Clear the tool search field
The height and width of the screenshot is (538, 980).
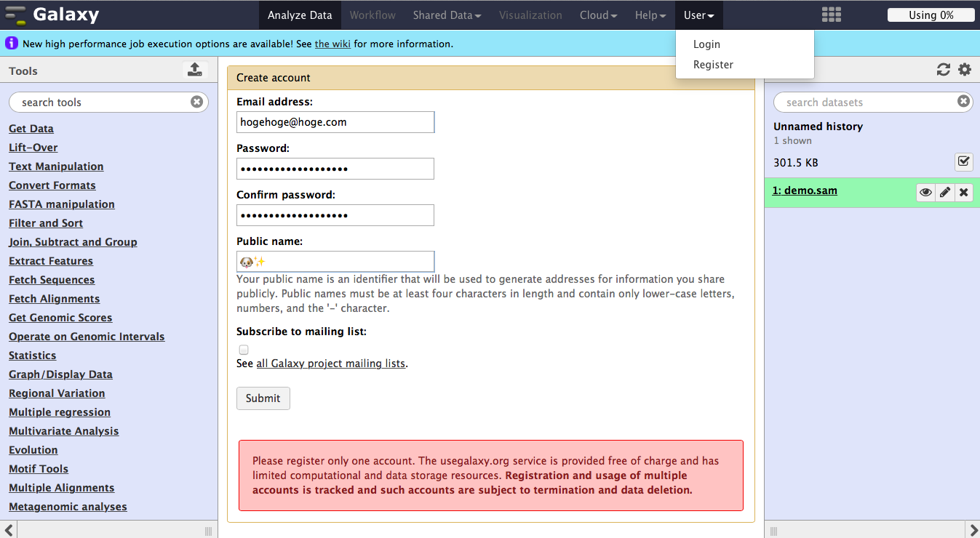click(x=196, y=102)
